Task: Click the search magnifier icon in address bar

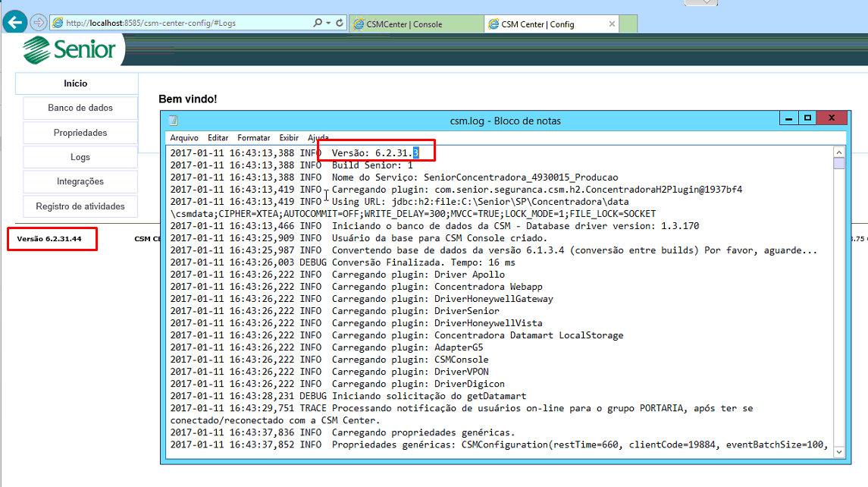Action: tap(317, 23)
